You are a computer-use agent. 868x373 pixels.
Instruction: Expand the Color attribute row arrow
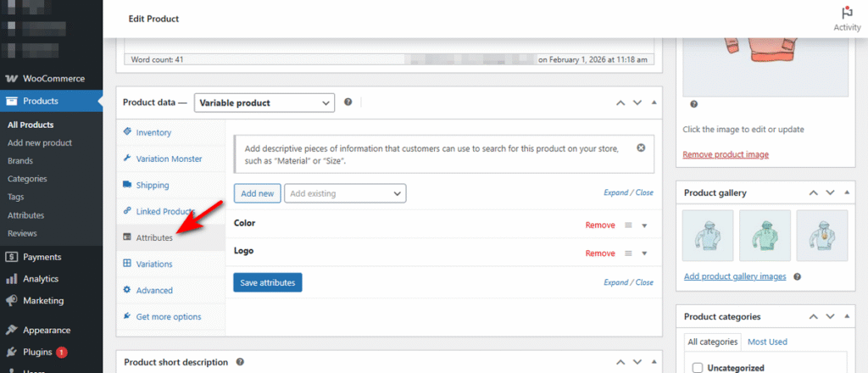pyautogui.click(x=644, y=225)
